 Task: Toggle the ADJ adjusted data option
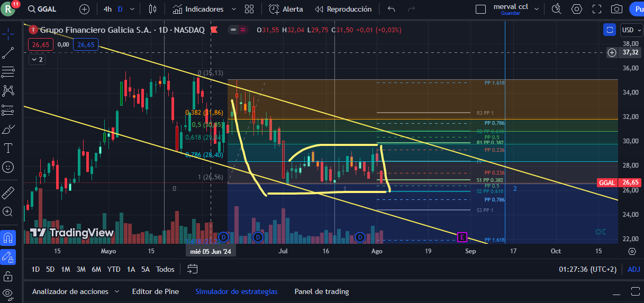tap(633, 269)
